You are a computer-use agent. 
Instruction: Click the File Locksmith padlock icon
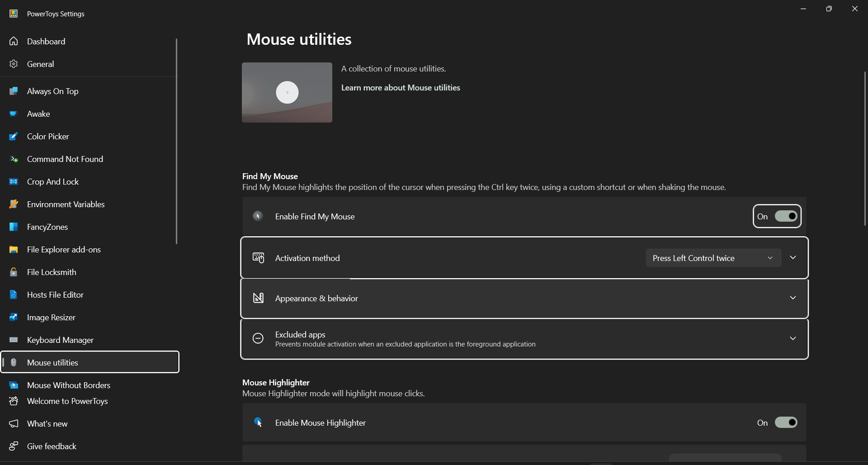pos(14,272)
